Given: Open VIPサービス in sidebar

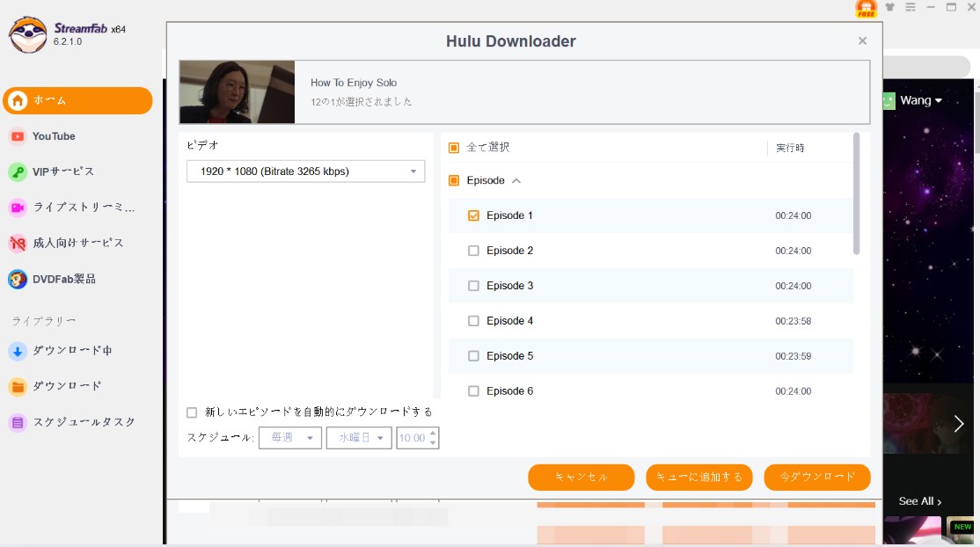Looking at the screenshot, I should click(63, 171).
